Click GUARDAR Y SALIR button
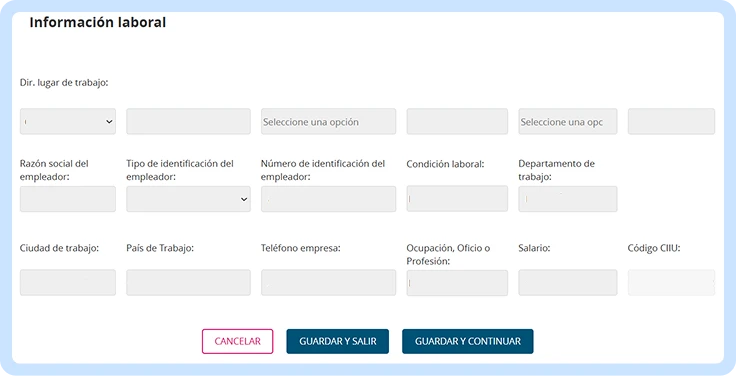 pyautogui.click(x=337, y=341)
